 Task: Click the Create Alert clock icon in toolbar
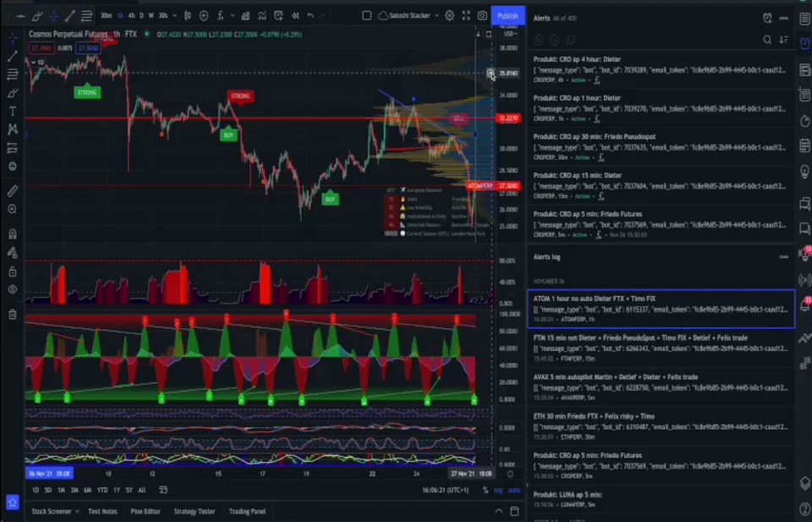click(278, 16)
